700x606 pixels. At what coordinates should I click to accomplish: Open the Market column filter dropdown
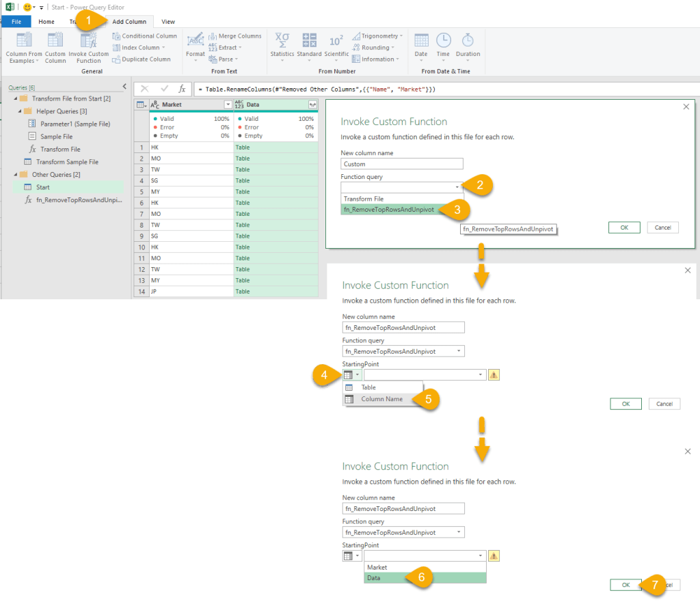[x=228, y=105]
